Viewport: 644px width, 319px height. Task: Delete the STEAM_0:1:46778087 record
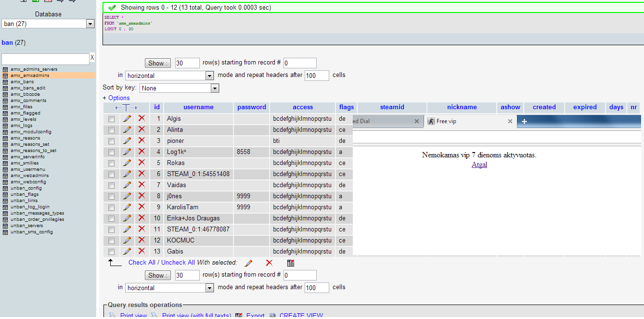pyautogui.click(x=142, y=229)
